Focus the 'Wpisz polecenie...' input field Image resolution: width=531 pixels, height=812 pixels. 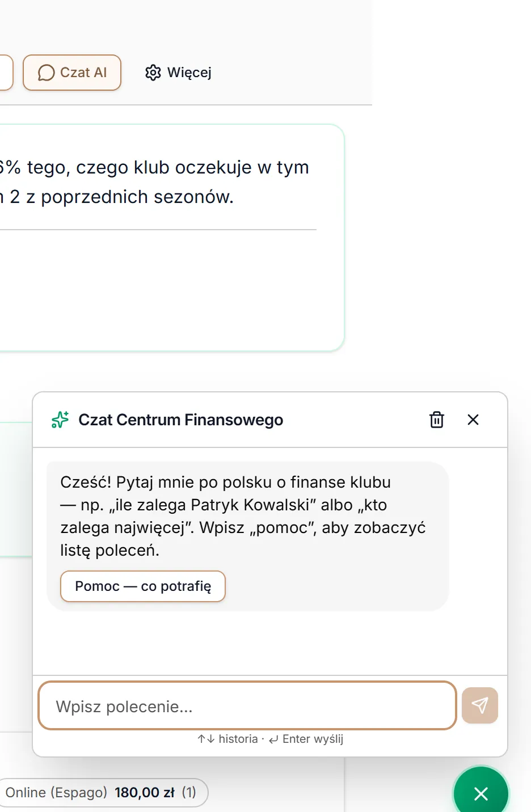click(247, 706)
